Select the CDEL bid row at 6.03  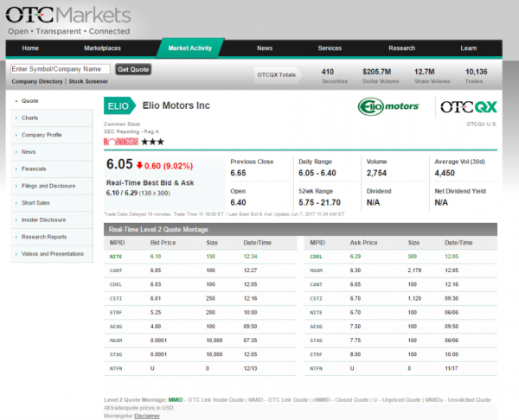(201, 284)
